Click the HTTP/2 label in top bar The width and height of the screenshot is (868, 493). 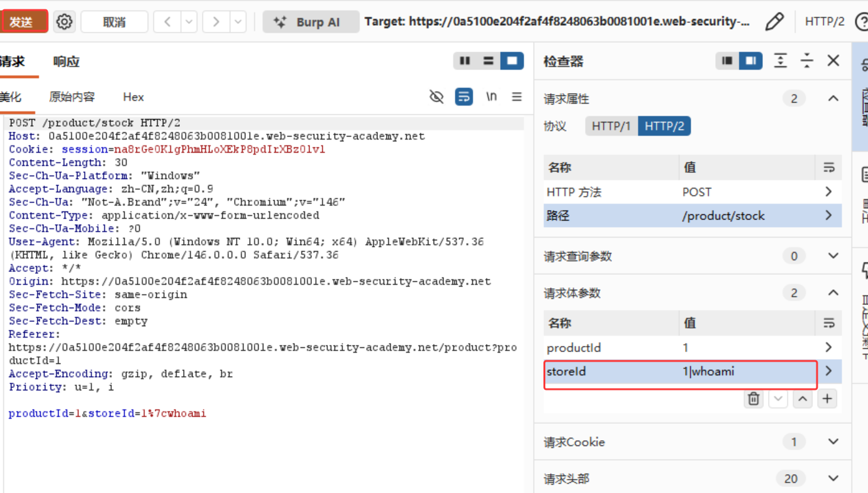click(x=825, y=21)
